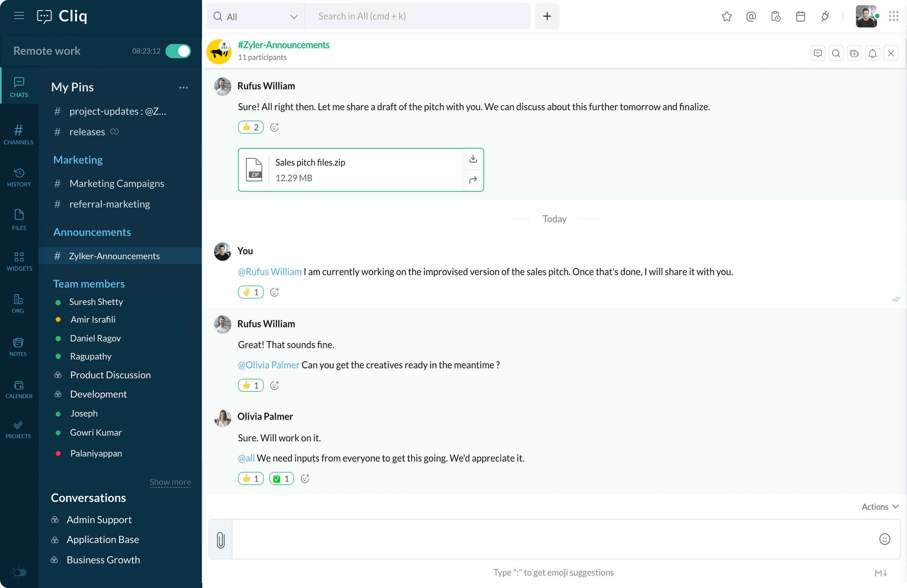Open the user profile avatar
The image size is (907, 588).
coord(866,16)
